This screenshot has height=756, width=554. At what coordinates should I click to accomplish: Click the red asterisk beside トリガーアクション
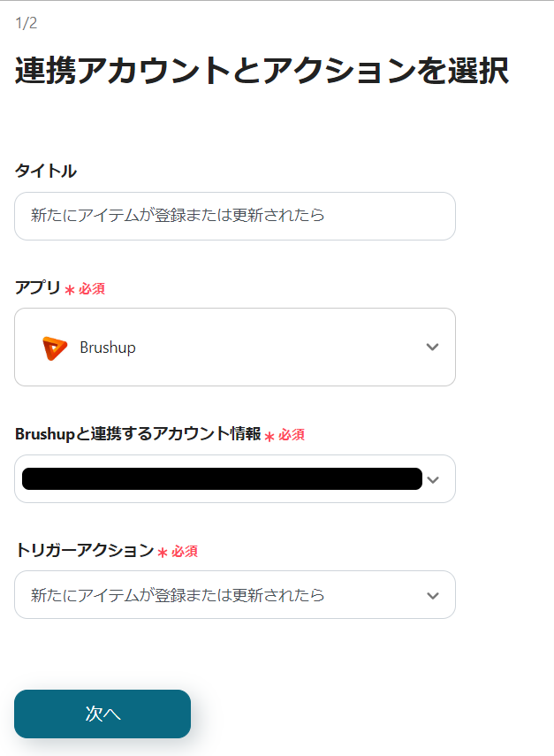coord(163,553)
